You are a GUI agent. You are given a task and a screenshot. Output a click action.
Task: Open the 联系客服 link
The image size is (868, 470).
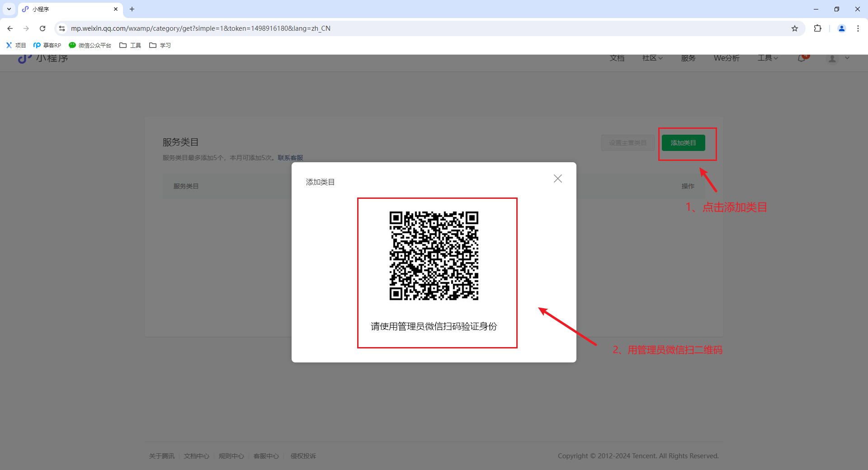(x=290, y=158)
